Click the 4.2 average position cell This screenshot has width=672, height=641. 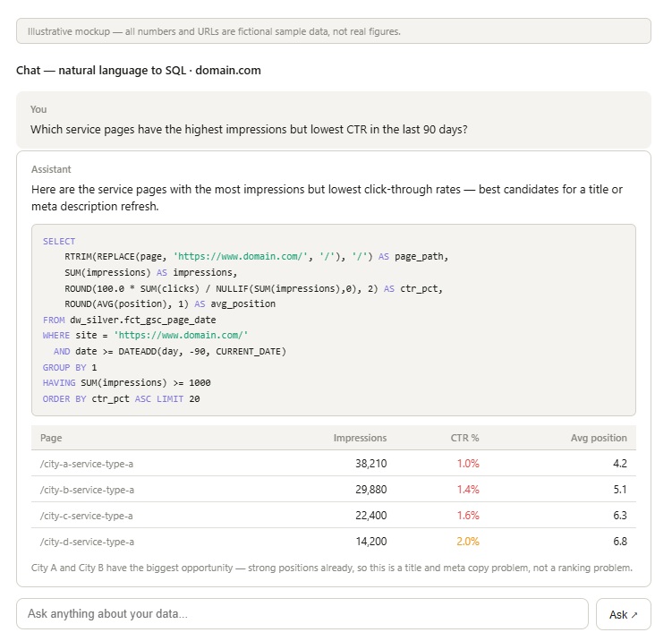(x=620, y=464)
